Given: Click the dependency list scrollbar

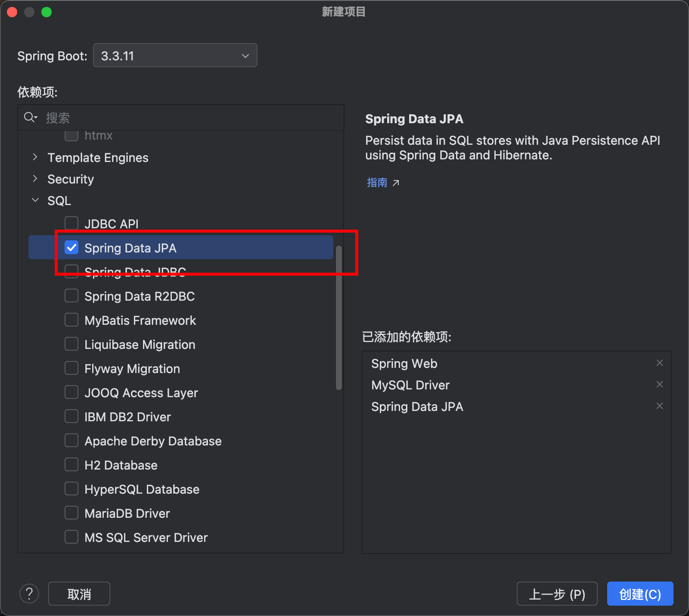Looking at the screenshot, I should [x=339, y=318].
